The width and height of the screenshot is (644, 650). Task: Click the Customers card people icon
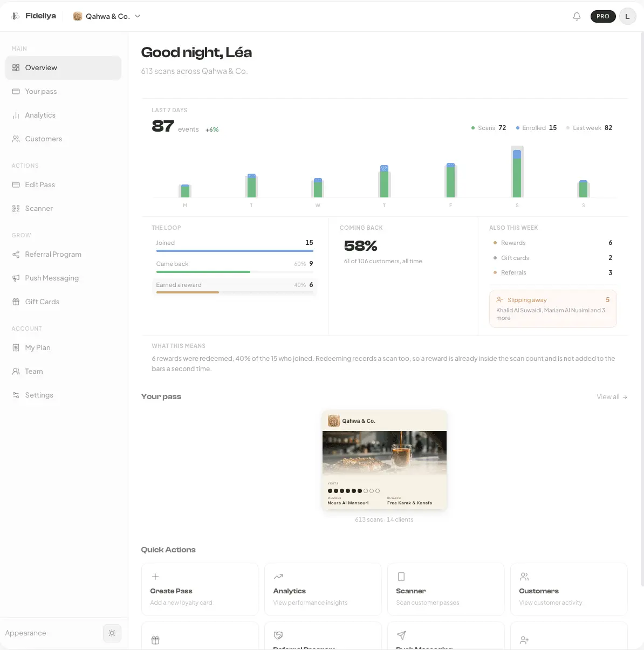coord(524,577)
